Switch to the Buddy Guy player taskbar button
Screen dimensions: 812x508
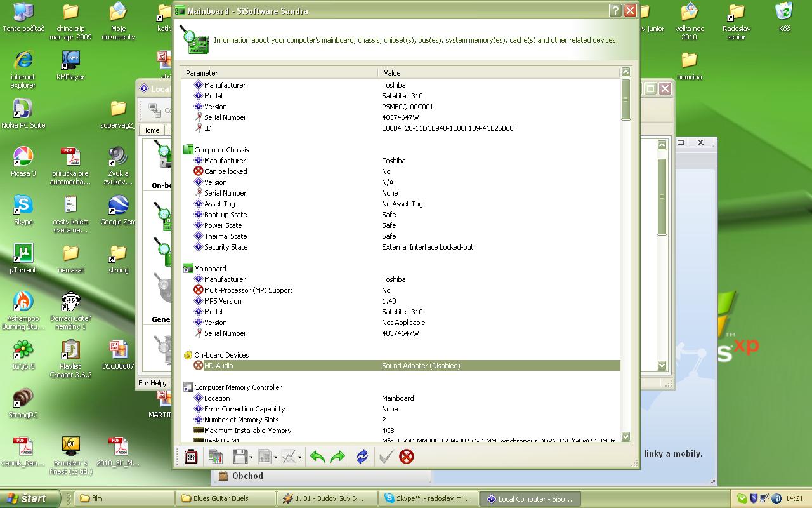(x=327, y=498)
